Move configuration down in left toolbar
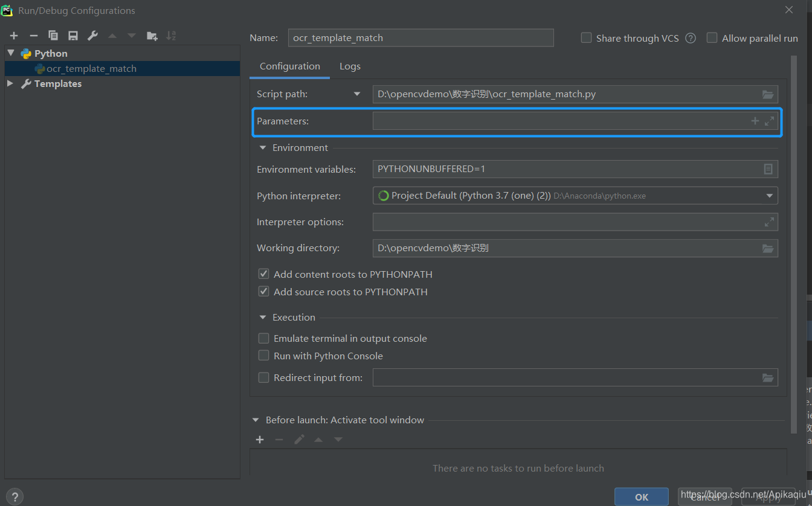The image size is (812, 506). click(132, 36)
